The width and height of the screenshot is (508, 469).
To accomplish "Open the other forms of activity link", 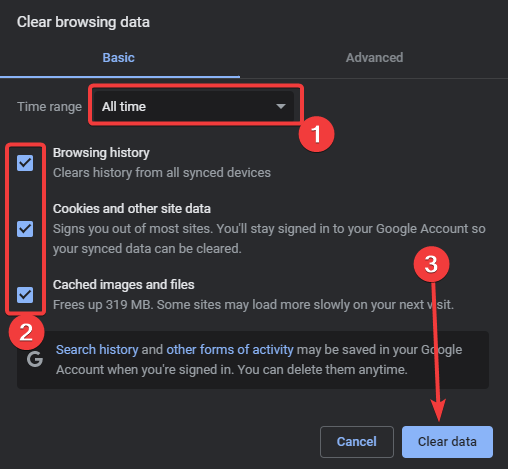I will [230, 350].
